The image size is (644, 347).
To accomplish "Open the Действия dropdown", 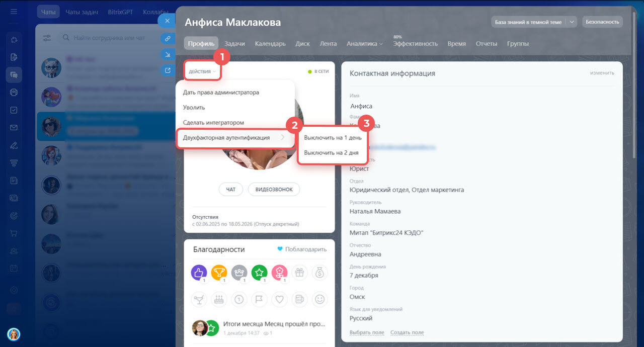I will pos(203,71).
